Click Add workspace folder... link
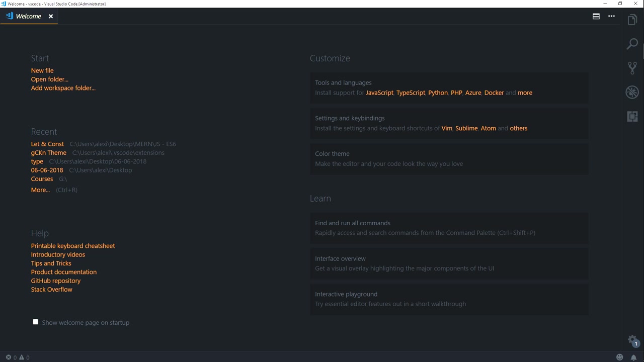 coord(63,88)
